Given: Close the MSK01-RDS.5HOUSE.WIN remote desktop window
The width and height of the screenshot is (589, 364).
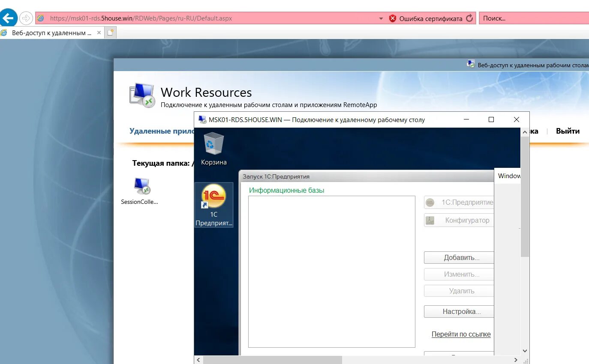Looking at the screenshot, I should pos(517,119).
